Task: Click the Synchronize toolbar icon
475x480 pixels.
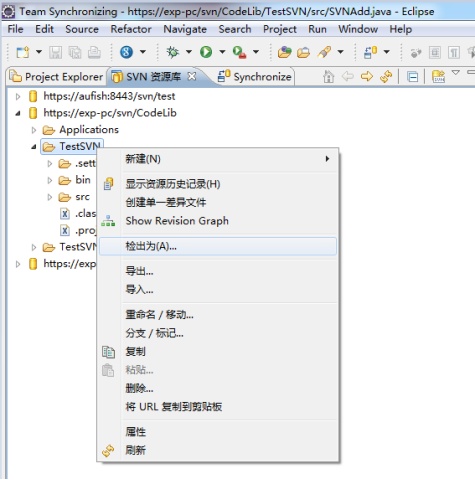Action: click(370, 52)
